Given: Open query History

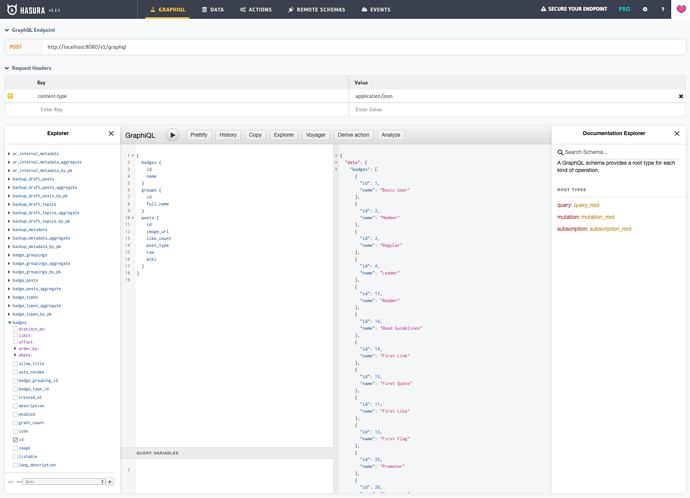Looking at the screenshot, I should click(x=228, y=135).
